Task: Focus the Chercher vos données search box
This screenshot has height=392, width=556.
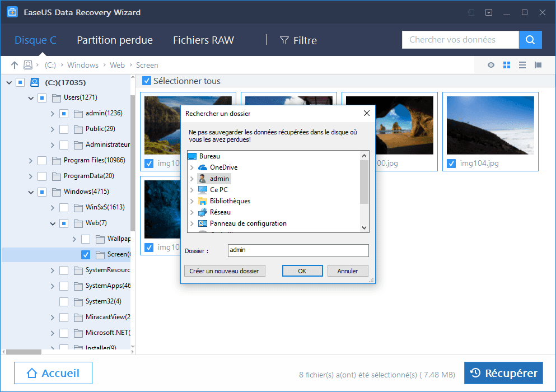Action: tap(460, 40)
